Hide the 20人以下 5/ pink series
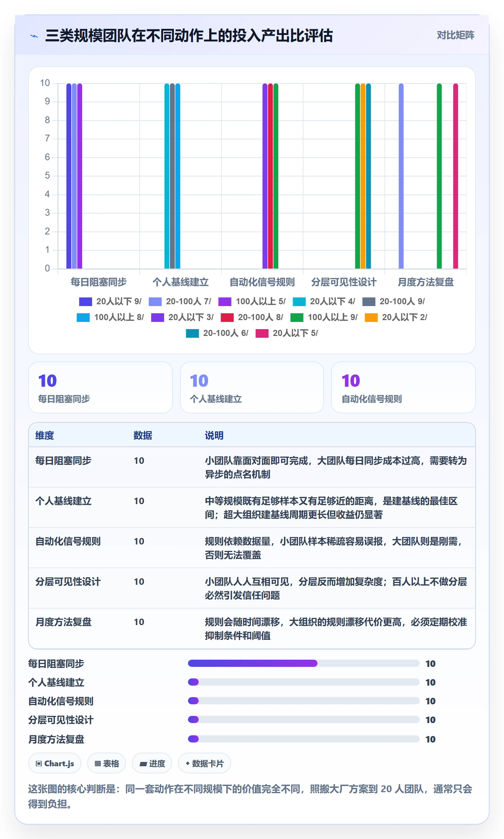The height and width of the screenshot is (839, 504). 287,333
